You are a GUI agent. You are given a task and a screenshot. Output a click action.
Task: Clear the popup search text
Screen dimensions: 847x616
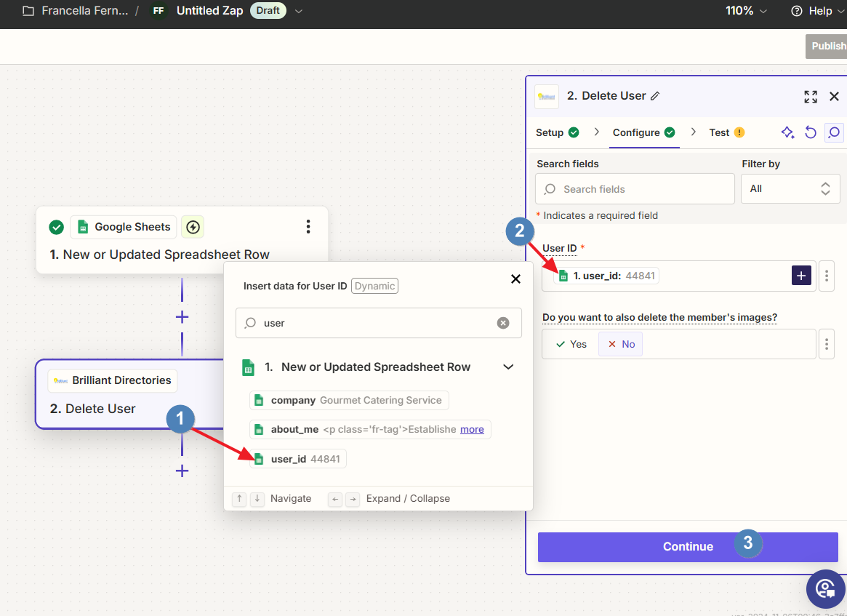point(503,323)
